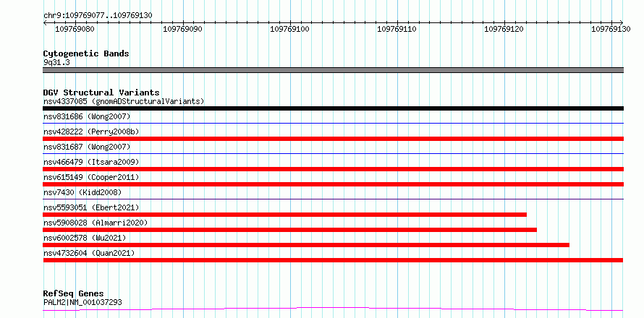Click the gray 9q31.3 cytogenetic band bar
This screenshot has width=644, height=318.
pyautogui.click(x=333, y=70)
